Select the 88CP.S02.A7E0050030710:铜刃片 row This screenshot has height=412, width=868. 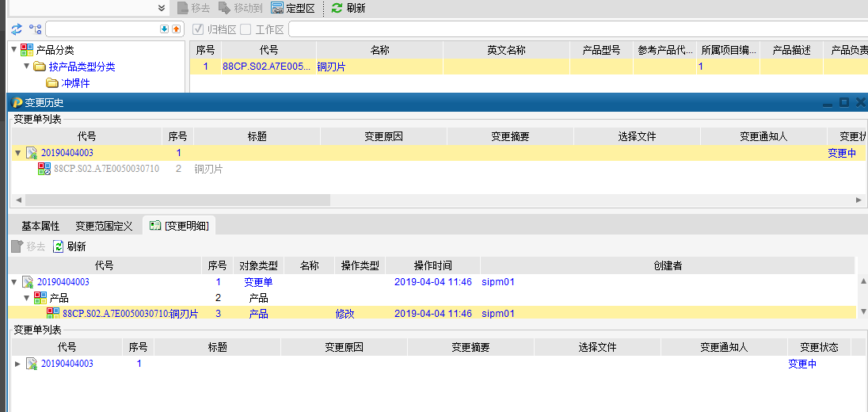[x=433, y=314]
